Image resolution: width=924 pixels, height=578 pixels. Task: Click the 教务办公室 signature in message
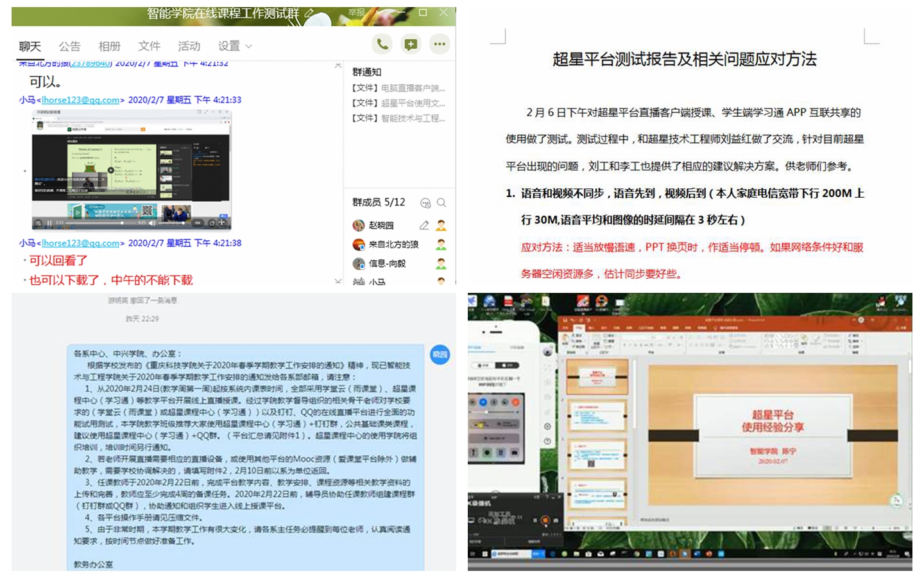[93, 565]
